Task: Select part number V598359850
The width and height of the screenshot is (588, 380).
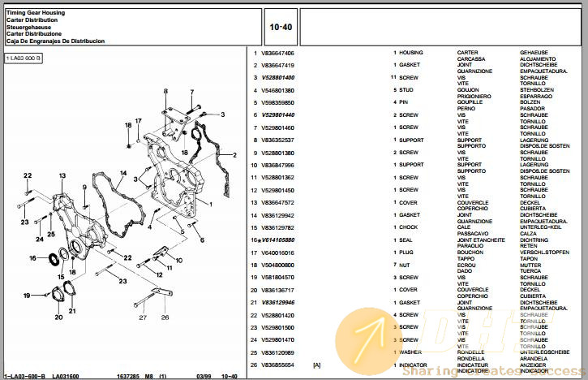Action: pyautogui.click(x=277, y=102)
